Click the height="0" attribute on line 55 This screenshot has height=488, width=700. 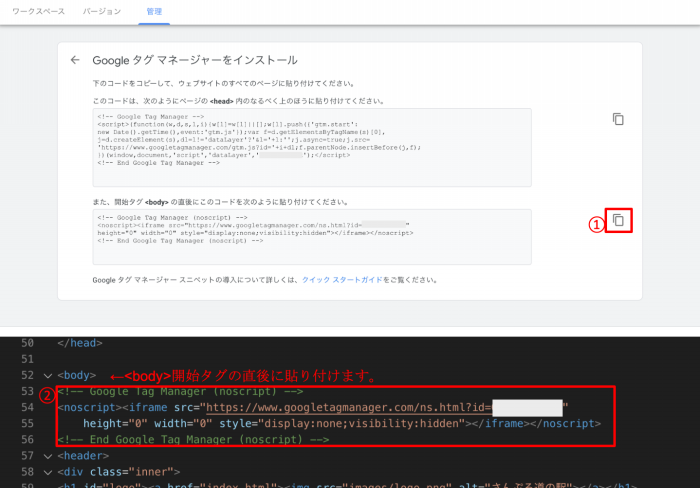[115, 424]
